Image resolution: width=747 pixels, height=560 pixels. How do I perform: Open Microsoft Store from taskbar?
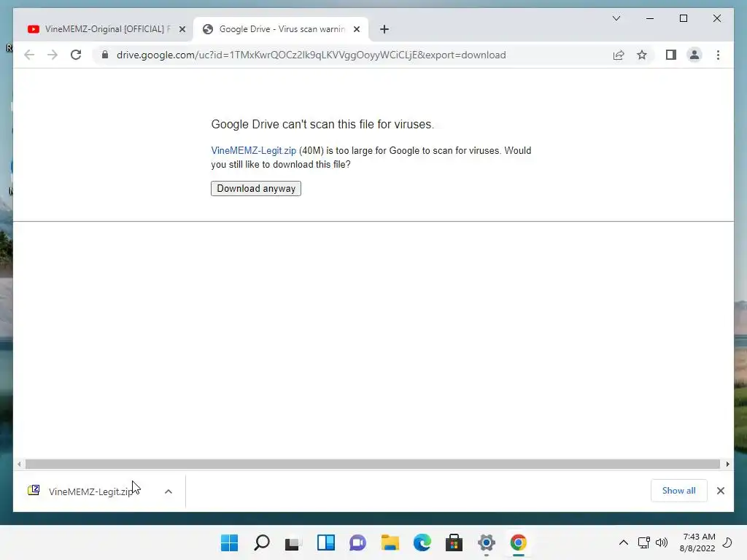coord(454,542)
